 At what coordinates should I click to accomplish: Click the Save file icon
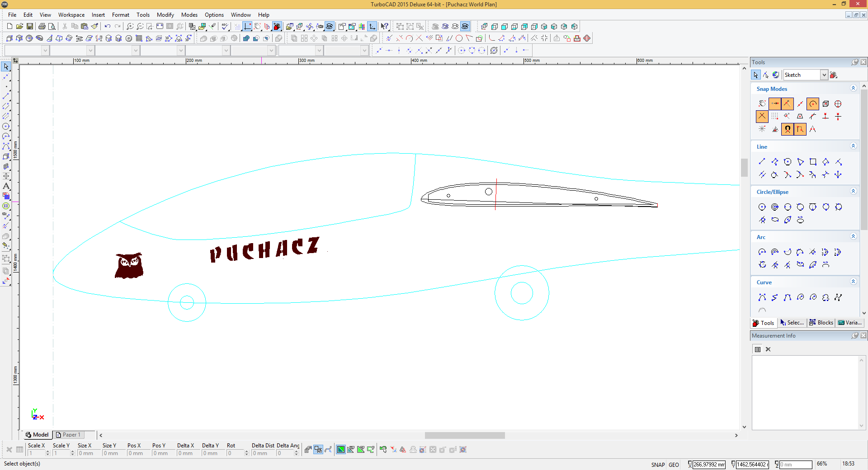[30, 27]
